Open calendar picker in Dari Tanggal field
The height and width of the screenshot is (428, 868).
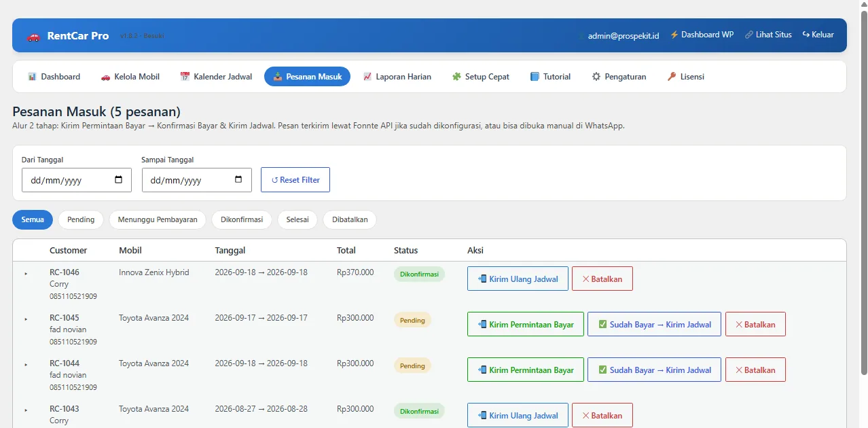pyautogui.click(x=119, y=180)
